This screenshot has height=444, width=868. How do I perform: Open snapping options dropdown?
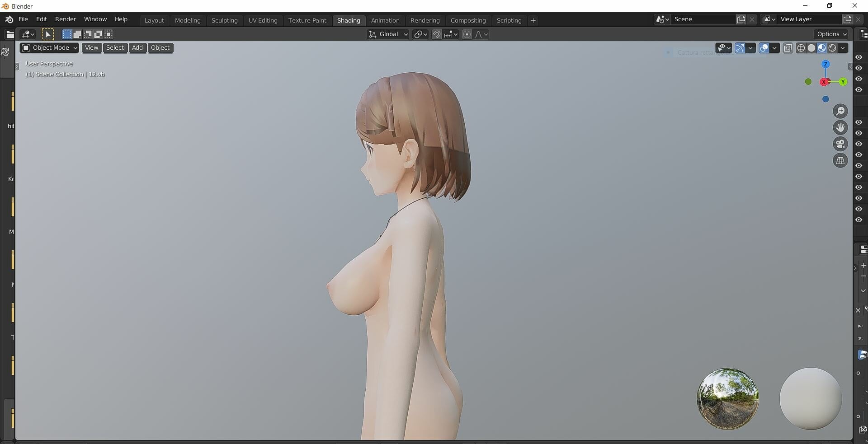451,34
